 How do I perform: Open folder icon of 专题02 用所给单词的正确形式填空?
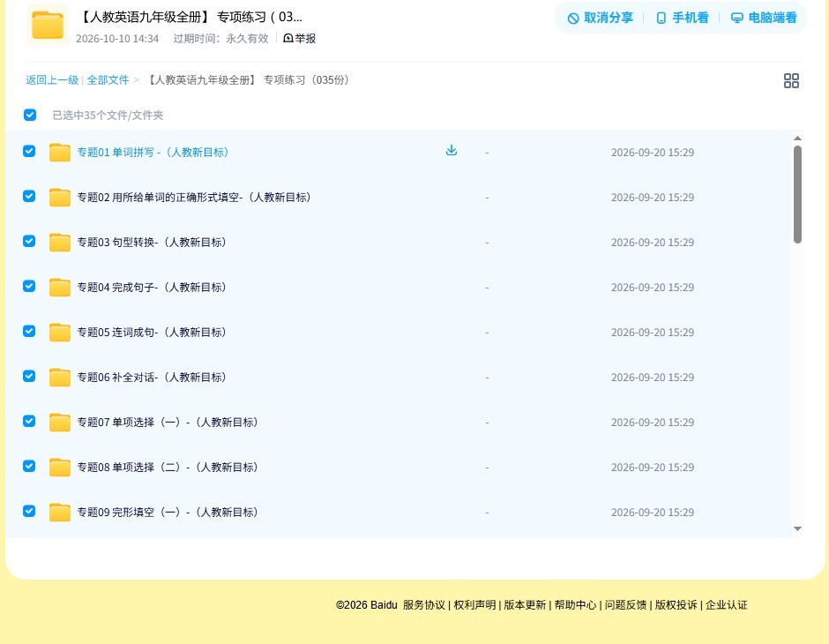pyautogui.click(x=60, y=198)
